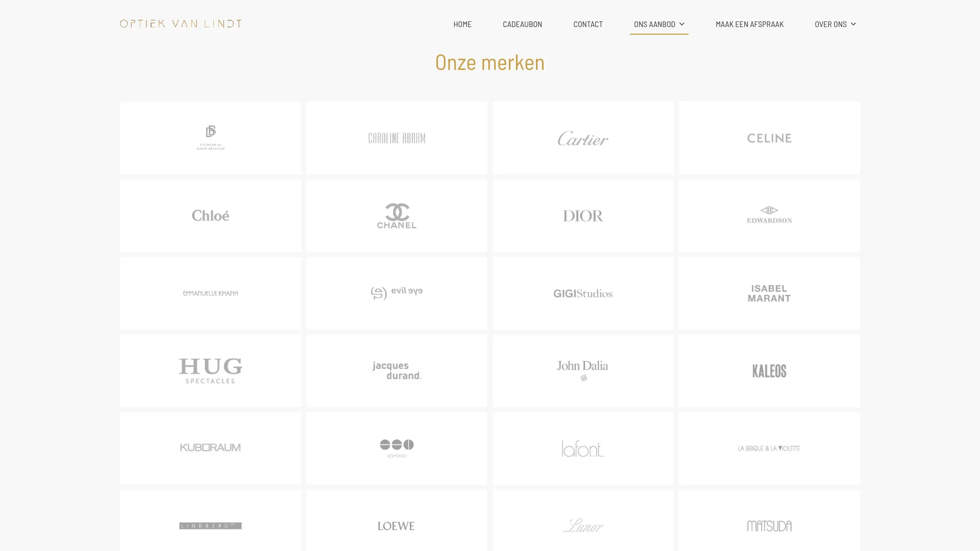This screenshot has height=551, width=980.
Task: Open the GIGI Studios brand logo
Action: (x=583, y=293)
